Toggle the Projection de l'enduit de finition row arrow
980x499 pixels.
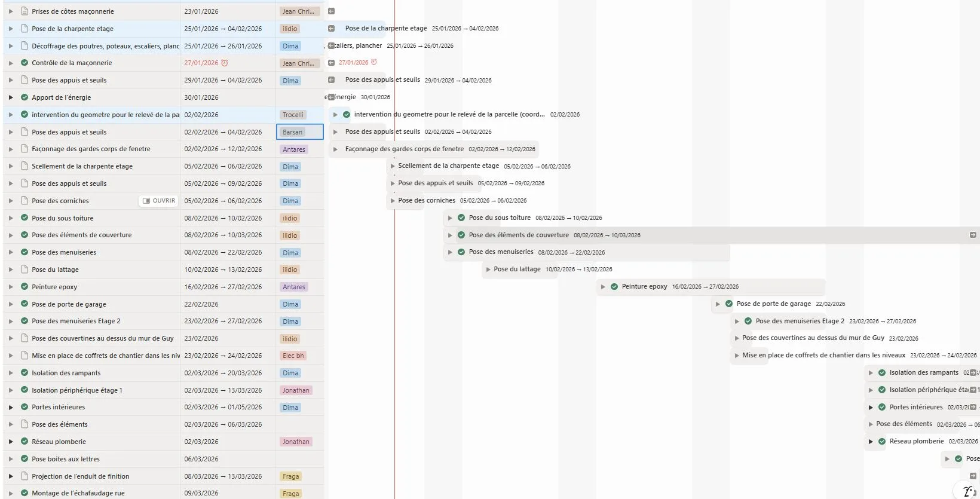tap(11, 476)
